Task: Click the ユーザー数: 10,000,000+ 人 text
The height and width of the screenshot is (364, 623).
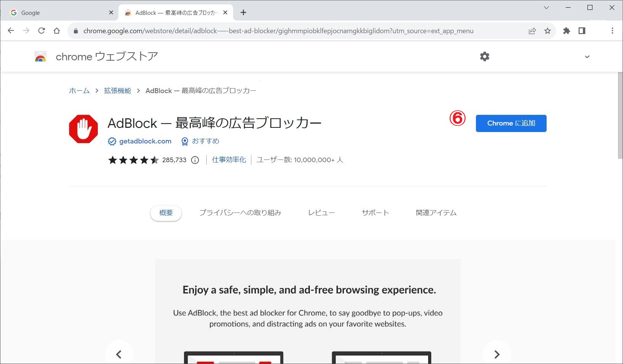Action: pos(300,160)
